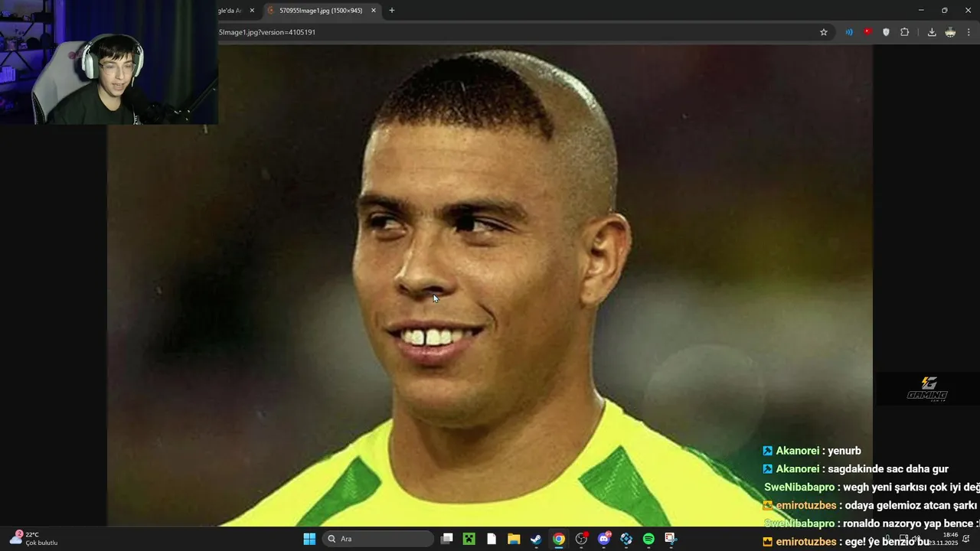Close the 570955Image1.jpg tab
980x551 pixels.
coord(374,11)
